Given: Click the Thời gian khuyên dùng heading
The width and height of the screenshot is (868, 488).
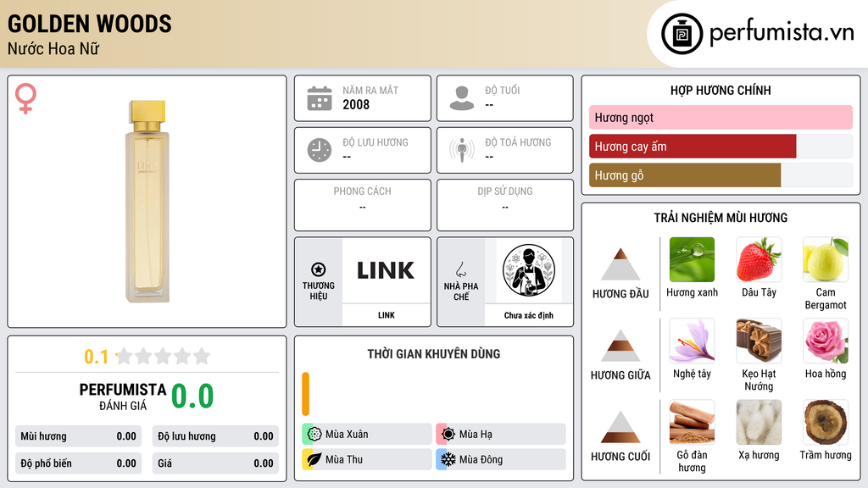Looking at the screenshot, I should 433,353.
